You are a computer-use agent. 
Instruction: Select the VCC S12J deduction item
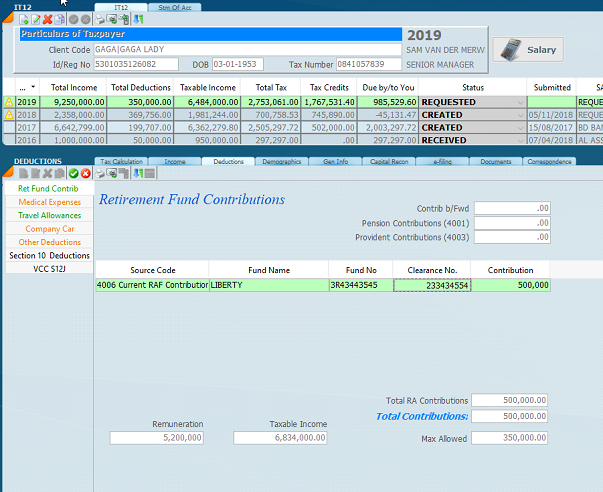[x=47, y=269]
